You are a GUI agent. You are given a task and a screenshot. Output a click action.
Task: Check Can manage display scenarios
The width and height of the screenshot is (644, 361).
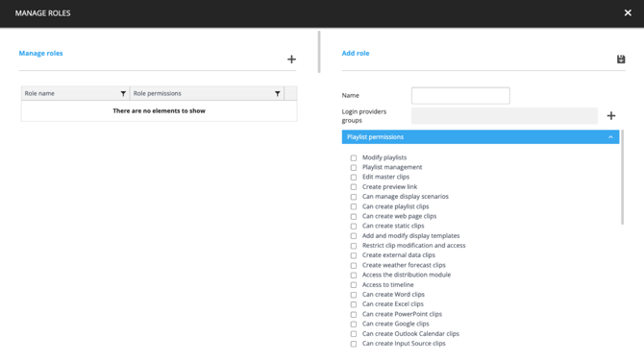tap(353, 197)
